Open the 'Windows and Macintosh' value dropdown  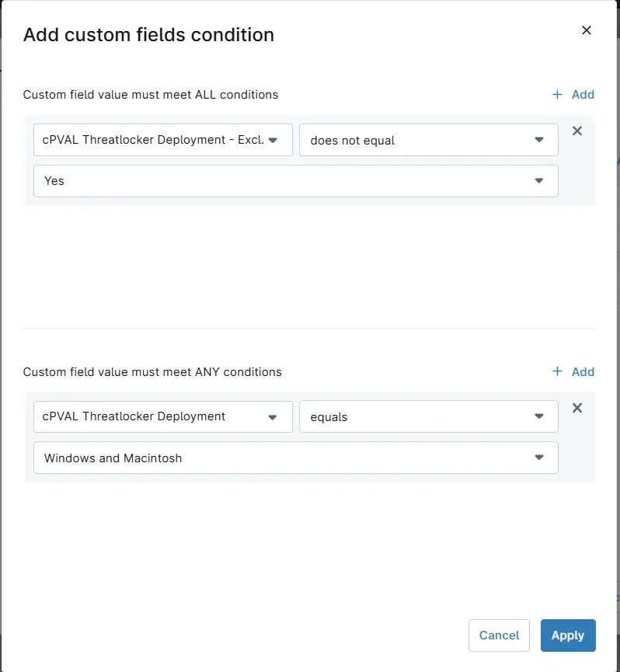click(296, 458)
